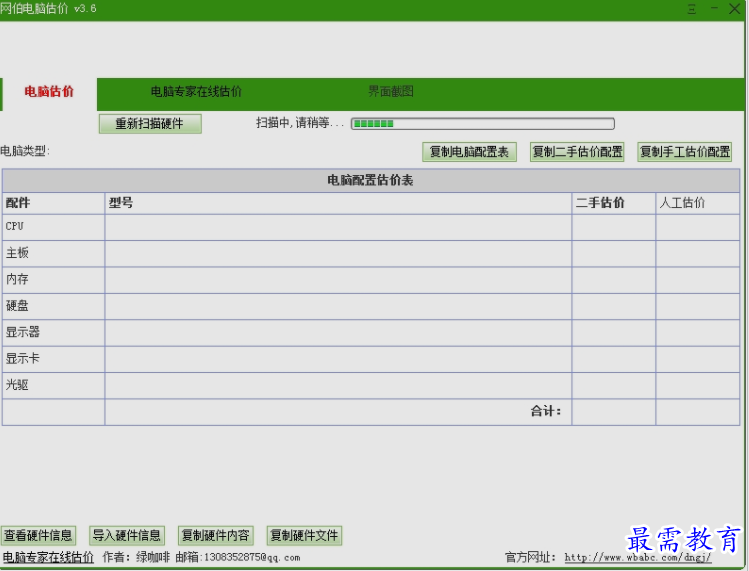Select the 主板 row label

pos(17,253)
